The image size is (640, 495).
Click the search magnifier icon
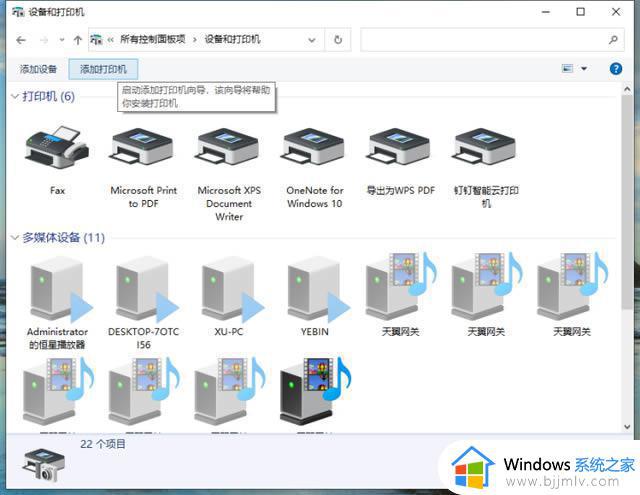[x=613, y=40]
